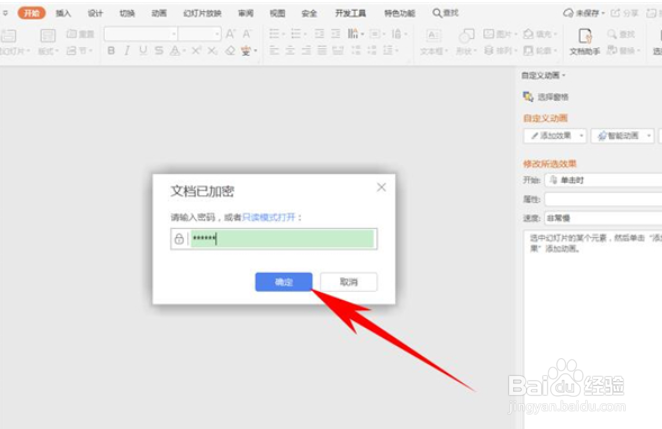The height and width of the screenshot is (429, 662).
Task: Close the 文档已加密 dialog with the X
Action: (381, 187)
